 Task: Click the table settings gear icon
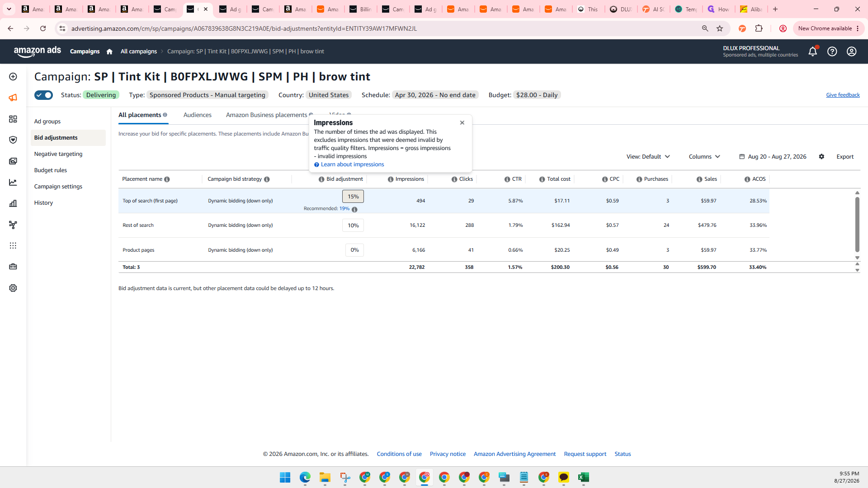821,157
